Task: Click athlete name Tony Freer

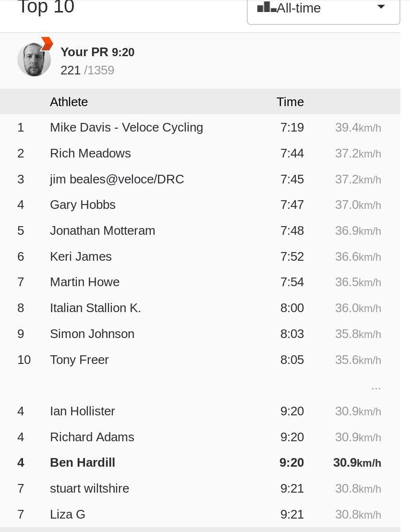Action: click(x=79, y=360)
